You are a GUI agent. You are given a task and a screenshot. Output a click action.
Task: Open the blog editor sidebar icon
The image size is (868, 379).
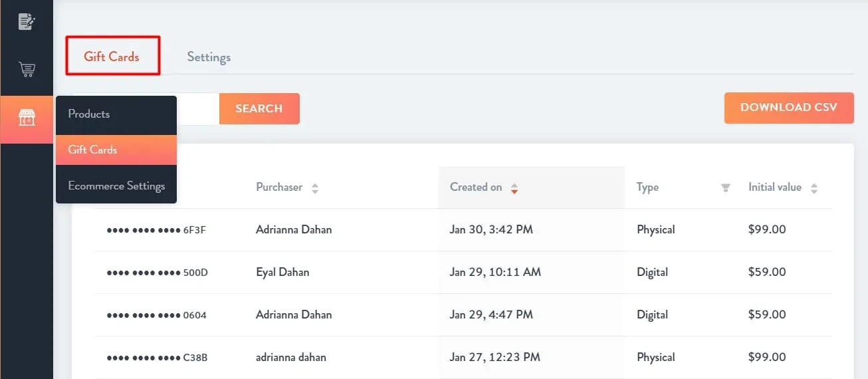click(x=27, y=21)
